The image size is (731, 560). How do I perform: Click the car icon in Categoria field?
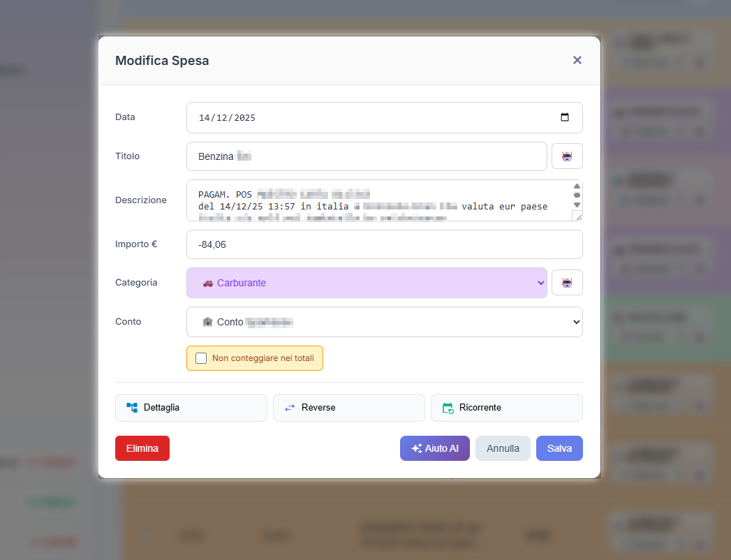208,283
